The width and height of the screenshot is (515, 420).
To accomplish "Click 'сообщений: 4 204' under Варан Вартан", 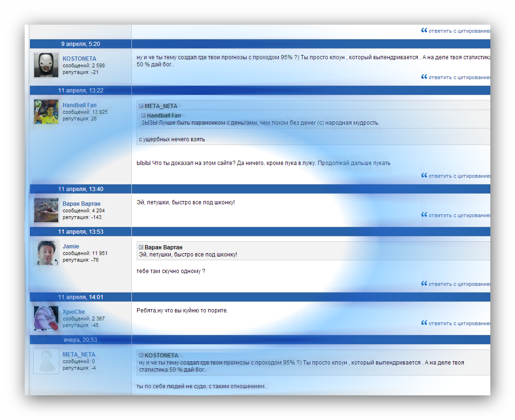I will click(x=84, y=211).
